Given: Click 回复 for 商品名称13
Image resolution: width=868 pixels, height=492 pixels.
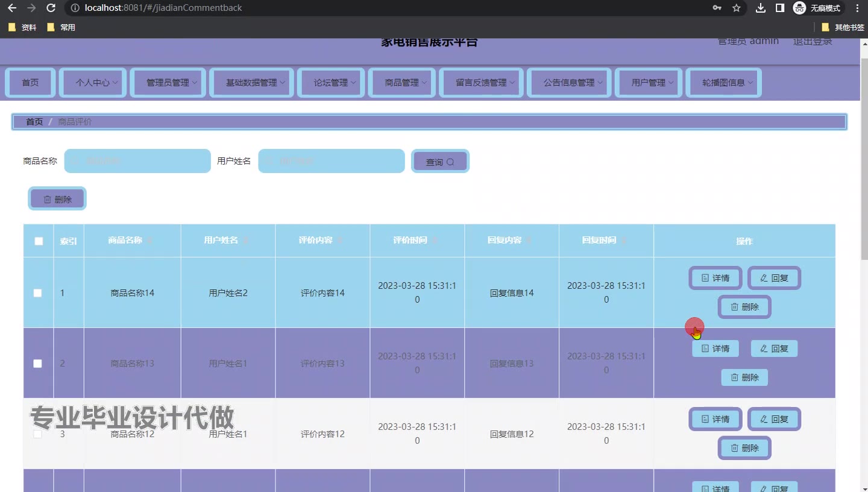Looking at the screenshot, I should [775, 348].
